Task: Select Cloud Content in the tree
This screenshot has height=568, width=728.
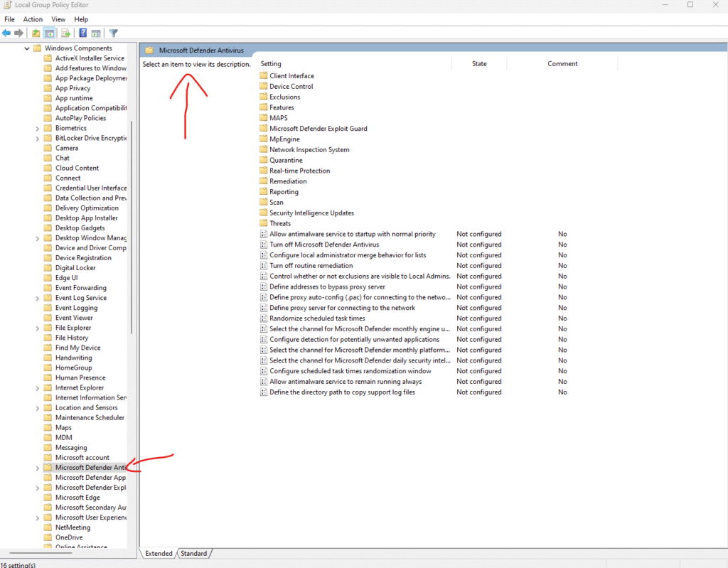Action: coord(77,168)
